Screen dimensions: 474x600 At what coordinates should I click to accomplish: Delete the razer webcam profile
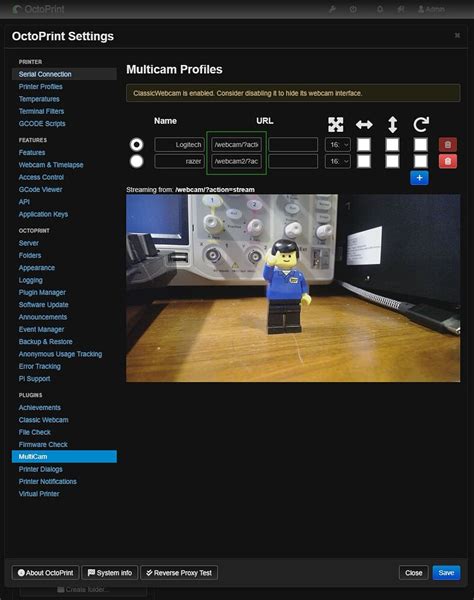coord(448,161)
